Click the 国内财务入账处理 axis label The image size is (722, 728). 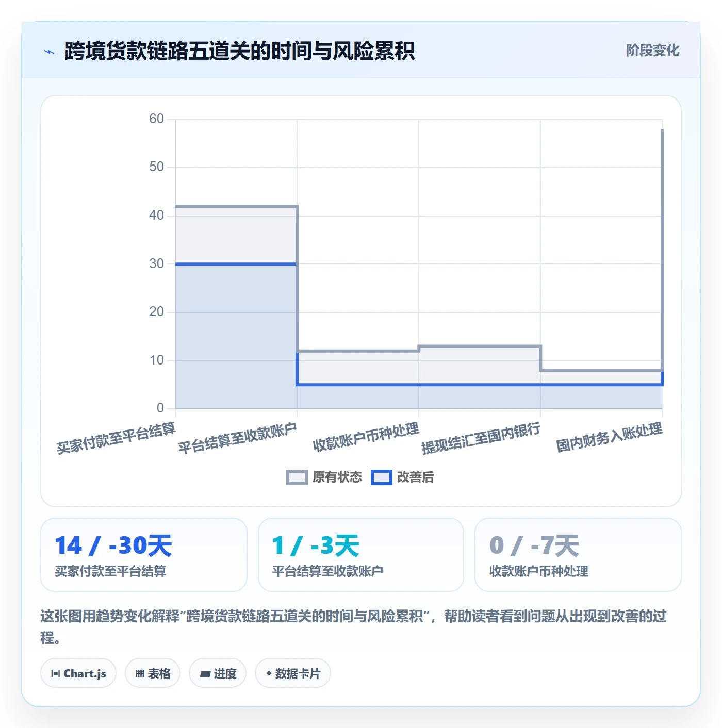[610, 437]
